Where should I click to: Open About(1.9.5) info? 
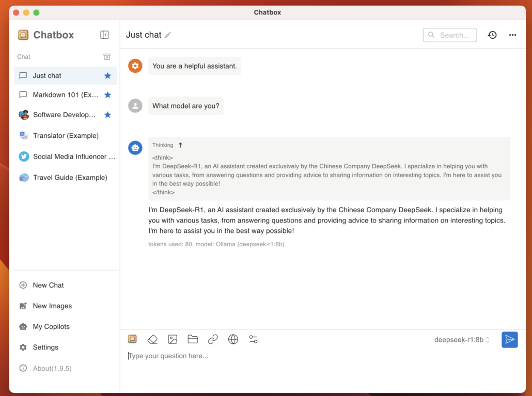pos(65,368)
